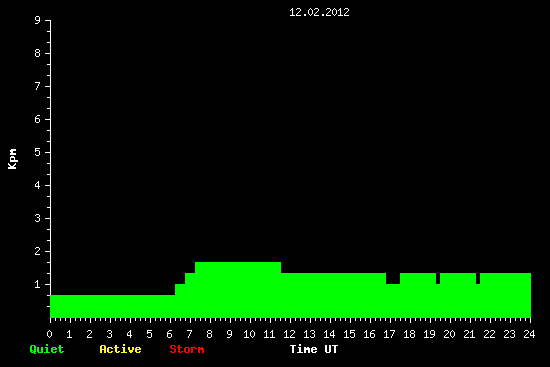The height and width of the screenshot is (367, 550).
Task: Click the narrow notch after hour 19
Action: tap(438, 279)
